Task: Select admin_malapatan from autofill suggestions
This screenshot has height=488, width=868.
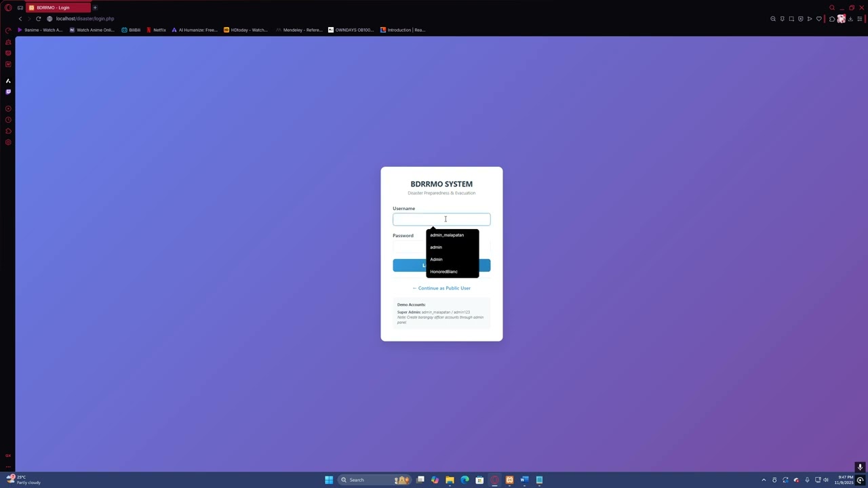Action: [452, 235]
